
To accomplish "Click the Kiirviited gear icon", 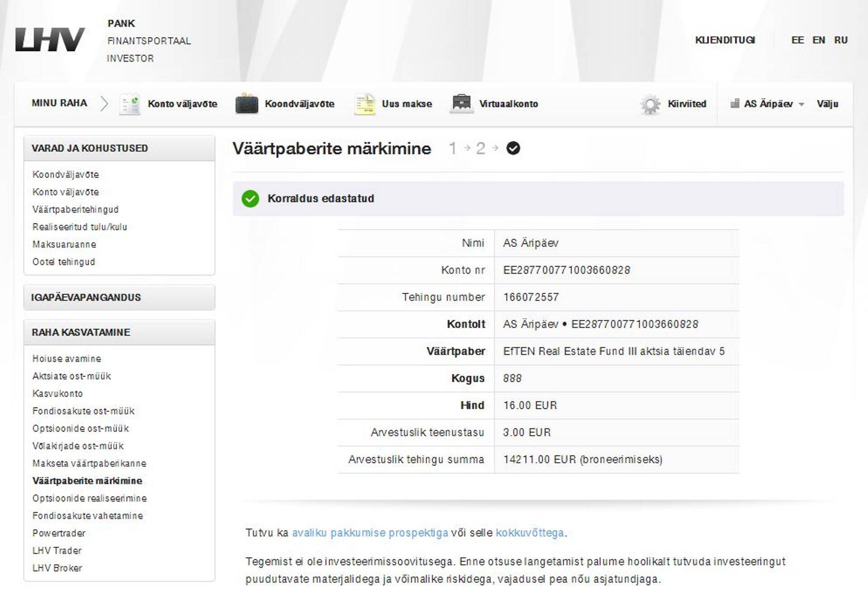I will tap(650, 103).
